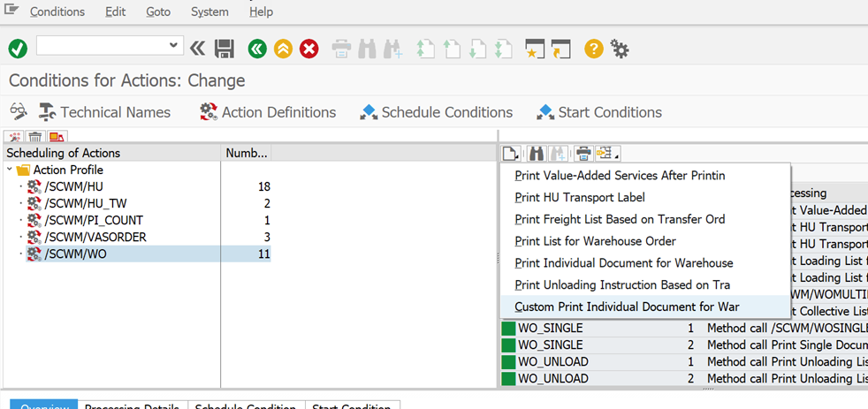
Task: Open the Help menu
Action: tap(261, 11)
